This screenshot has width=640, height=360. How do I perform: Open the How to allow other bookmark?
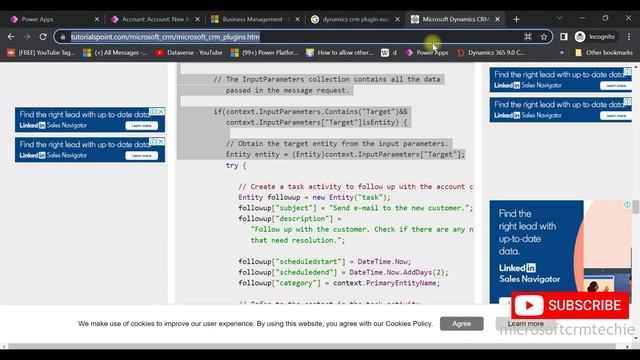pos(340,53)
